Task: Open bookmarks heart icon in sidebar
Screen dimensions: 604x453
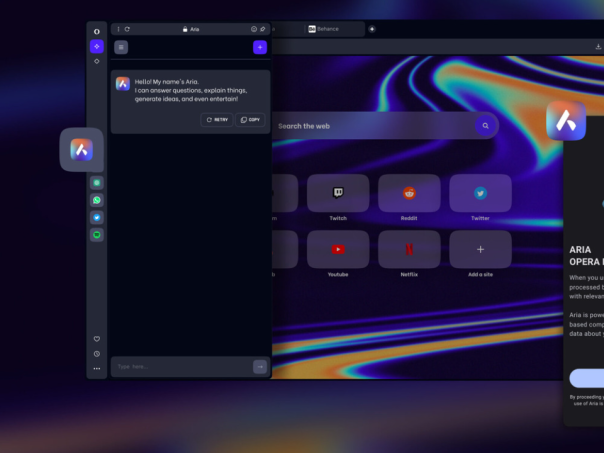Action: click(97, 339)
